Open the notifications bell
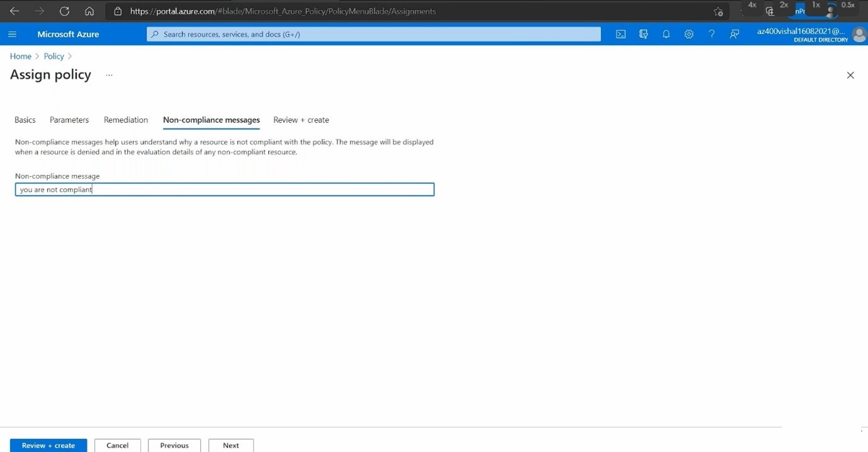This screenshot has width=868, height=452. pos(666,35)
